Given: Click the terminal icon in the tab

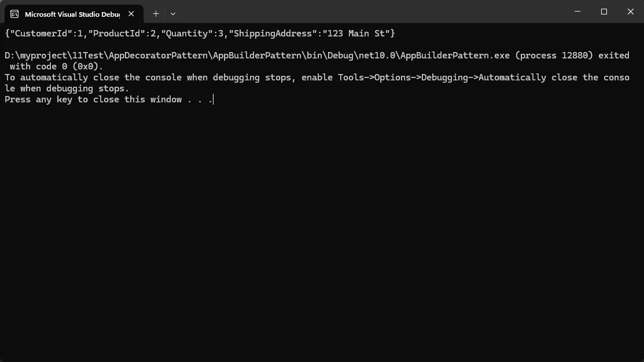Looking at the screenshot, I should 14,14.
